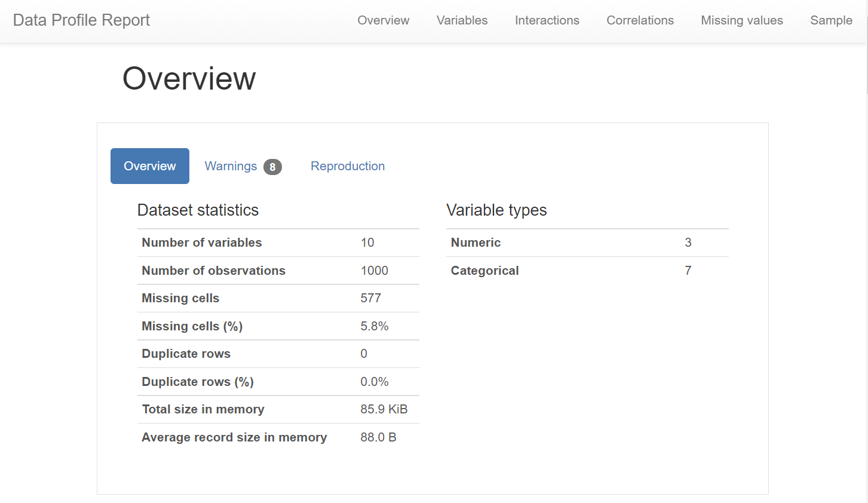Click the Dataset statistics heading
The image size is (868, 503).
coord(198,210)
